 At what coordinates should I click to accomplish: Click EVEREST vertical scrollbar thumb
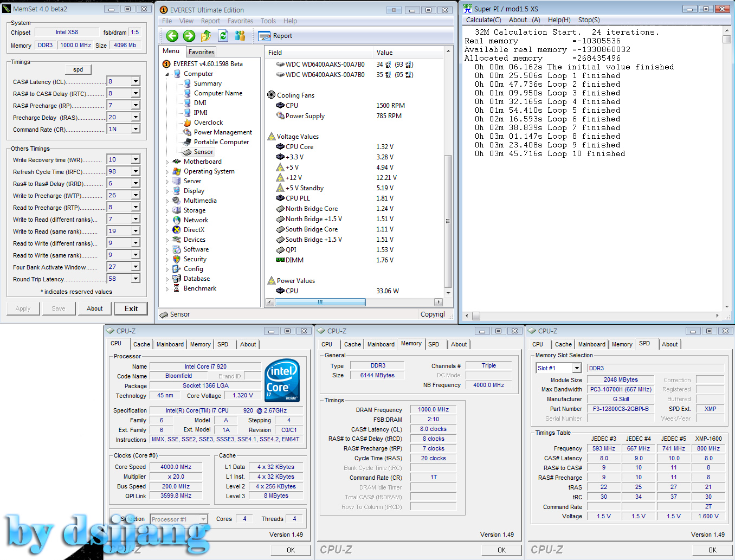[448, 221]
